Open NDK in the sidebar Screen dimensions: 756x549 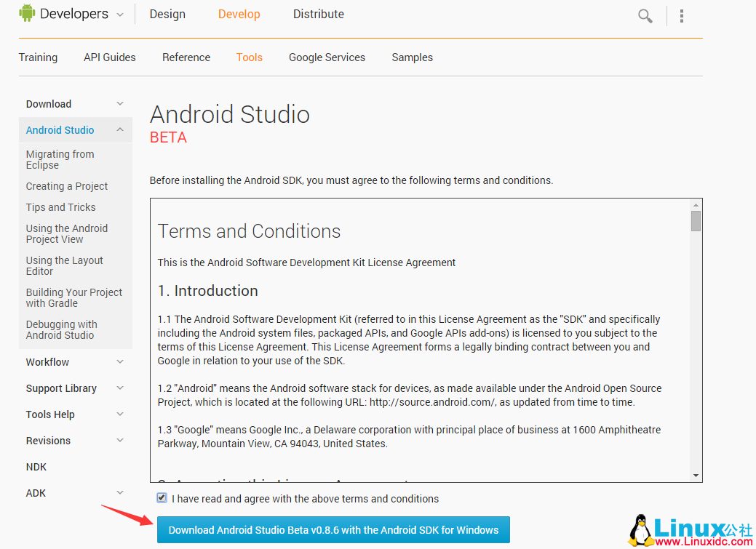(36, 467)
